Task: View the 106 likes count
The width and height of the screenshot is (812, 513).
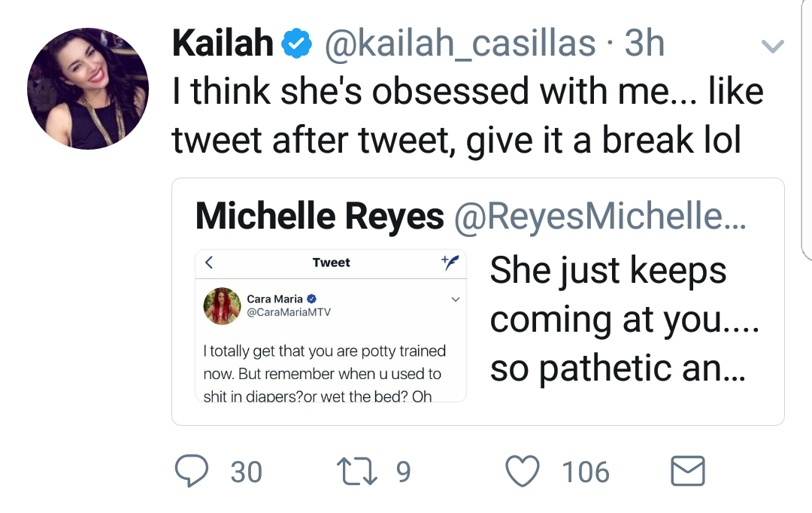Action: [x=586, y=472]
